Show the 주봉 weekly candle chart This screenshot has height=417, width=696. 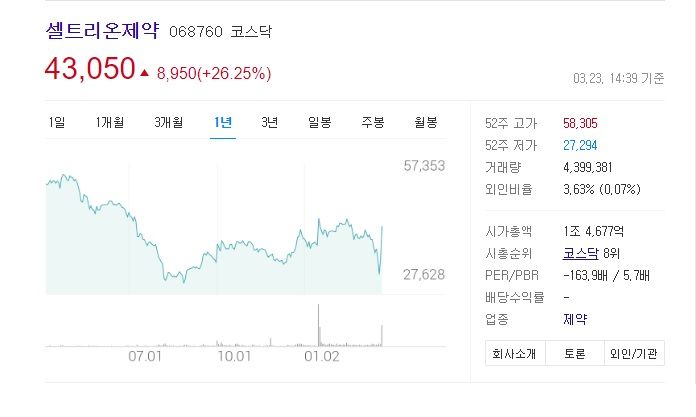click(x=372, y=122)
